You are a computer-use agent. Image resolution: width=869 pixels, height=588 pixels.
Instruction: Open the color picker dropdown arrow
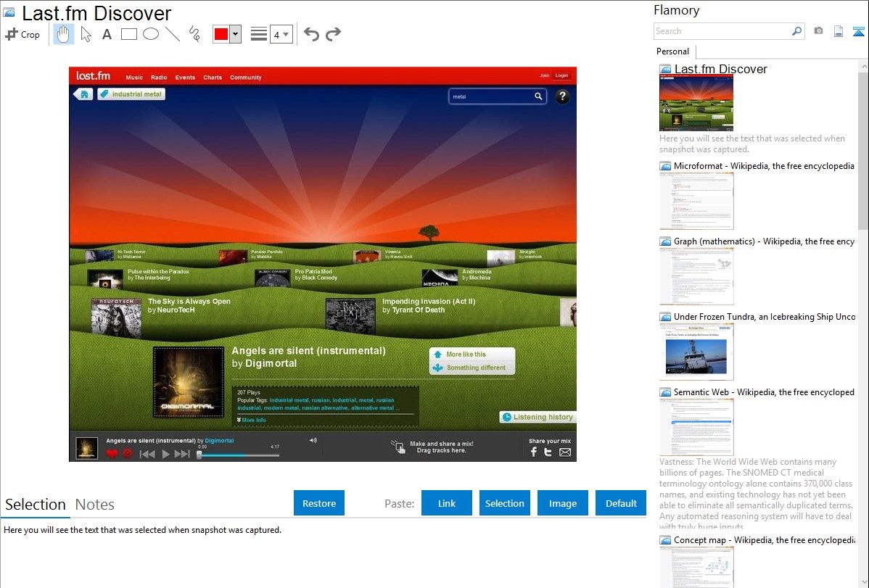coord(235,34)
